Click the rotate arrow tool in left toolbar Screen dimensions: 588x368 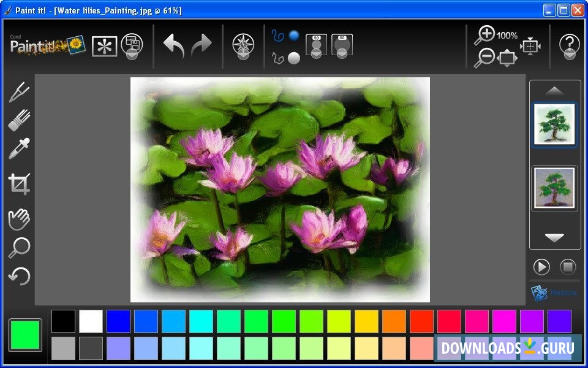point(19,277)
